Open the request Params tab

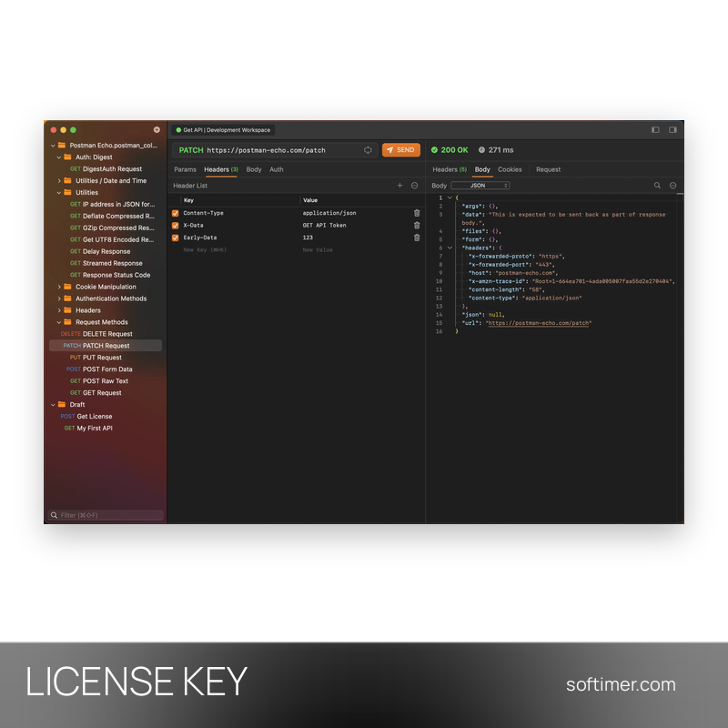click(185, 169)
